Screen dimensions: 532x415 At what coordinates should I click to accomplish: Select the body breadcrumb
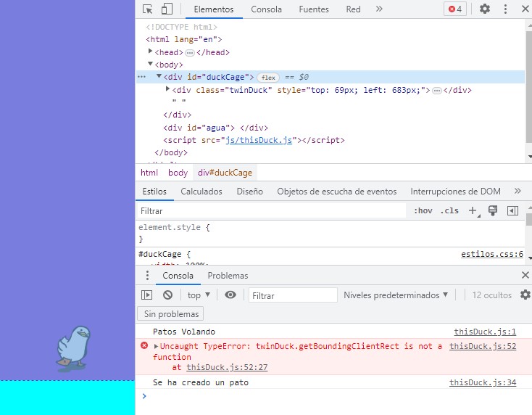[178, 173]
